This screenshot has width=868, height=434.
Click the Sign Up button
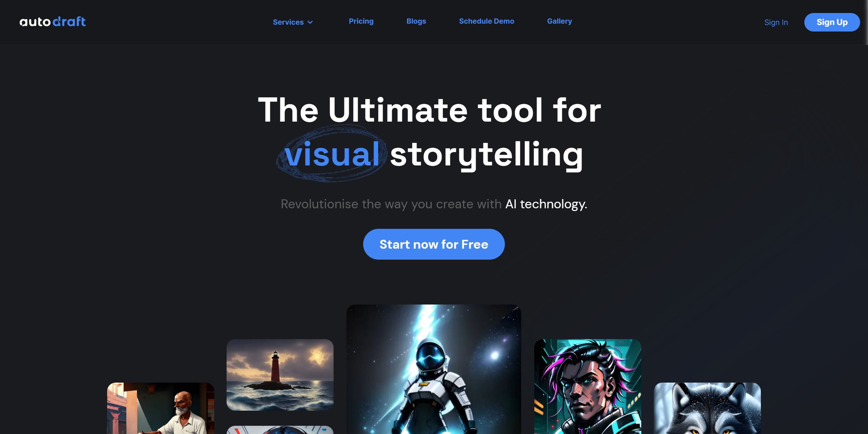[832, 22]
